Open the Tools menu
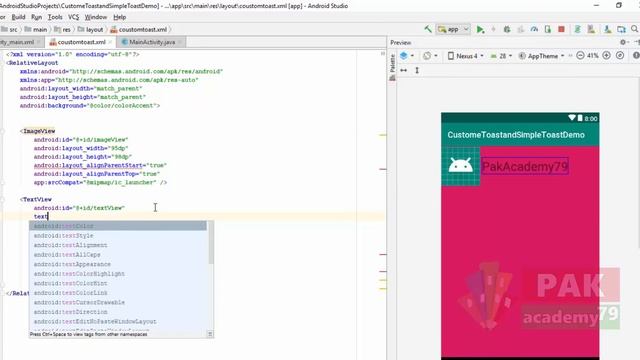640x360 pixels. pyautogui.click(x=55, y=17)
